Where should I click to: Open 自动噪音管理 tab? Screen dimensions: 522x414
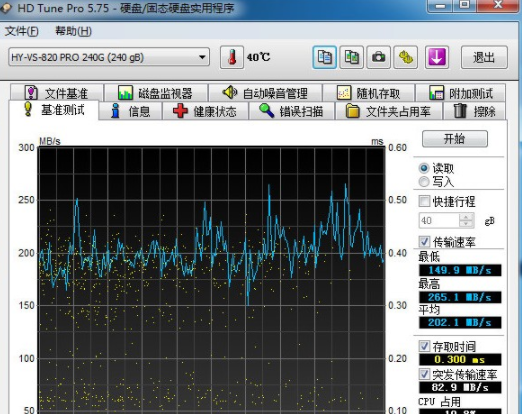click(265, 93)
